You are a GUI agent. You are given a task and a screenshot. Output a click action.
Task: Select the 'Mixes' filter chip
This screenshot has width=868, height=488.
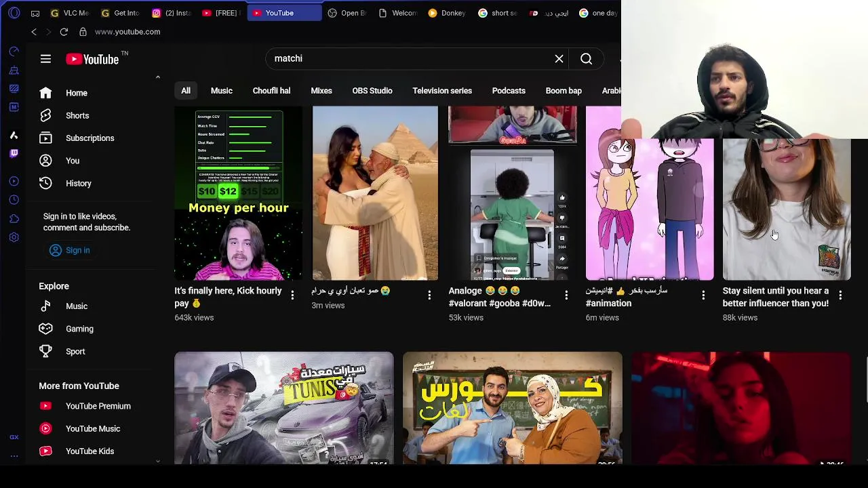(321, 91)
